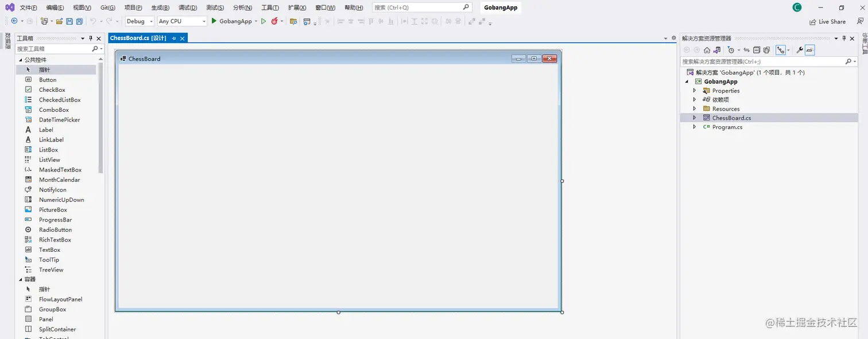Image resolution: width=868 pixels, height=339 pixels.
Task: Switch to ChessBoard.cs [设计] tab
Action: [138, 38]
